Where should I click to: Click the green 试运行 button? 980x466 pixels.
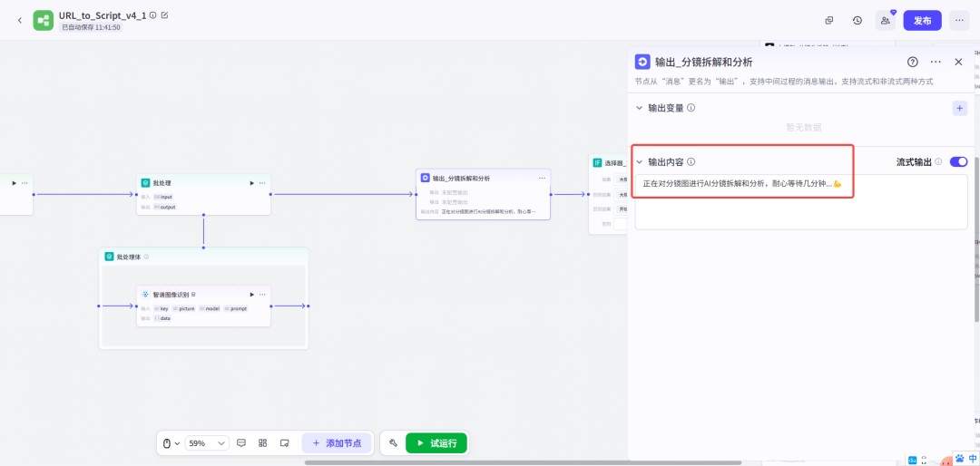pyautogui.click(x=436, y=443)
